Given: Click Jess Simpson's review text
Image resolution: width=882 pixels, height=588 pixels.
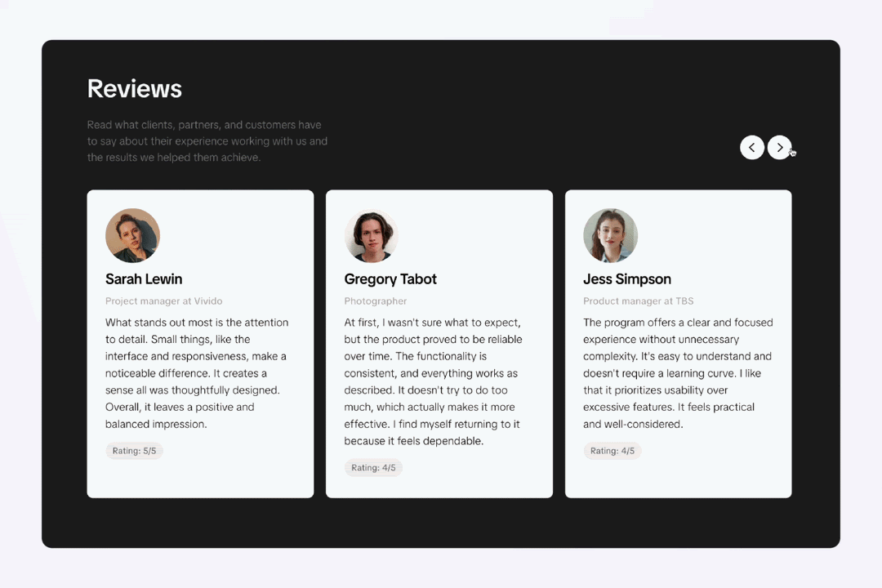Looking at the screenshot, I should point(678,373).
